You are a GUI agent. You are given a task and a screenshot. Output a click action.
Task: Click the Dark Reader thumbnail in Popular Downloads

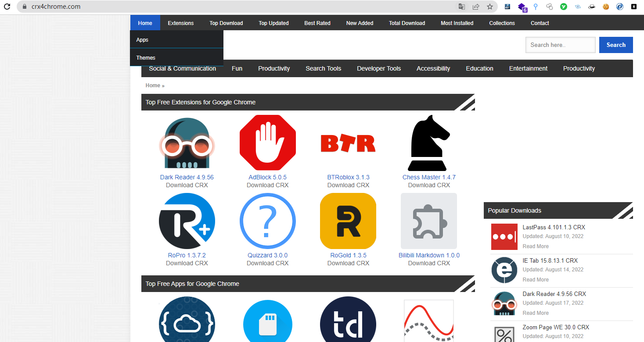(504, 303)
